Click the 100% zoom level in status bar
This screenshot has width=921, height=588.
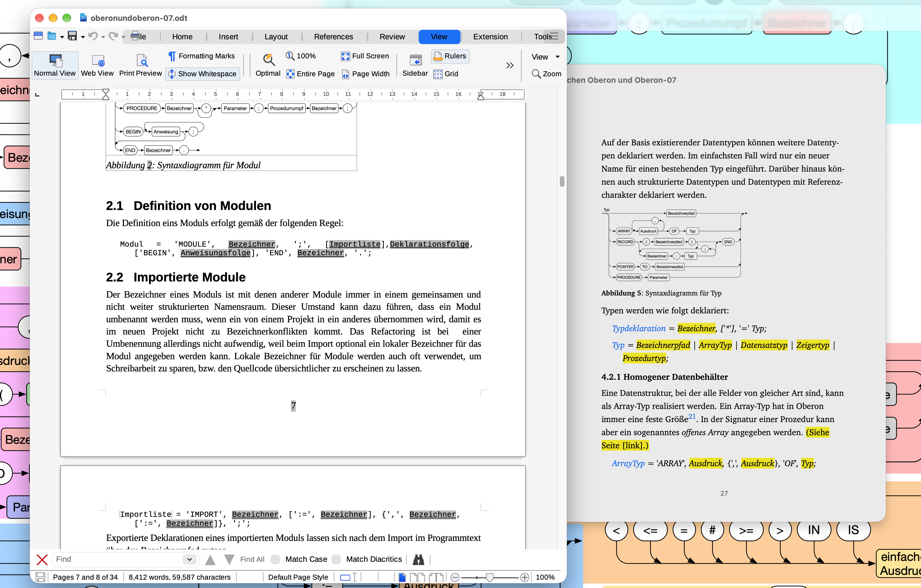pos(545,577)
